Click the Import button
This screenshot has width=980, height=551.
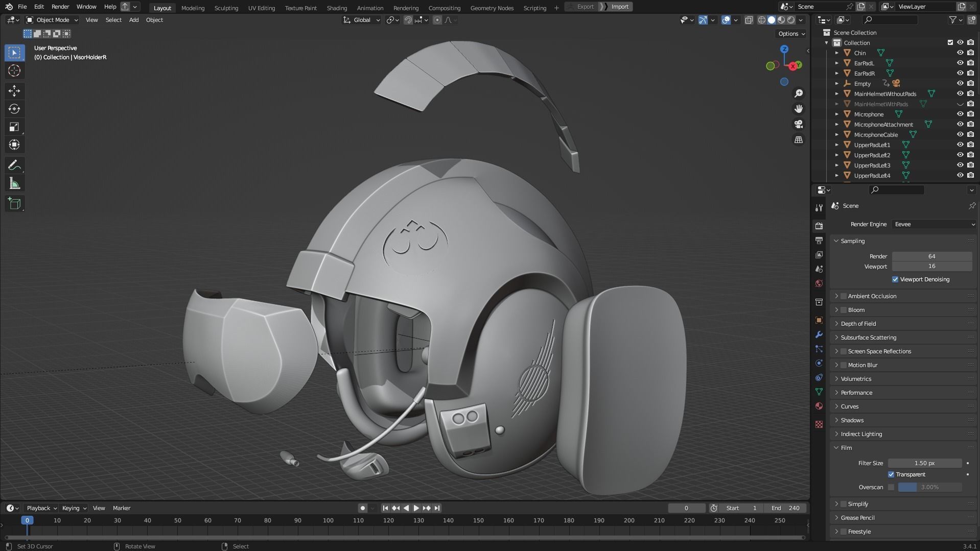pyautogui.click(x=616, y=7)
